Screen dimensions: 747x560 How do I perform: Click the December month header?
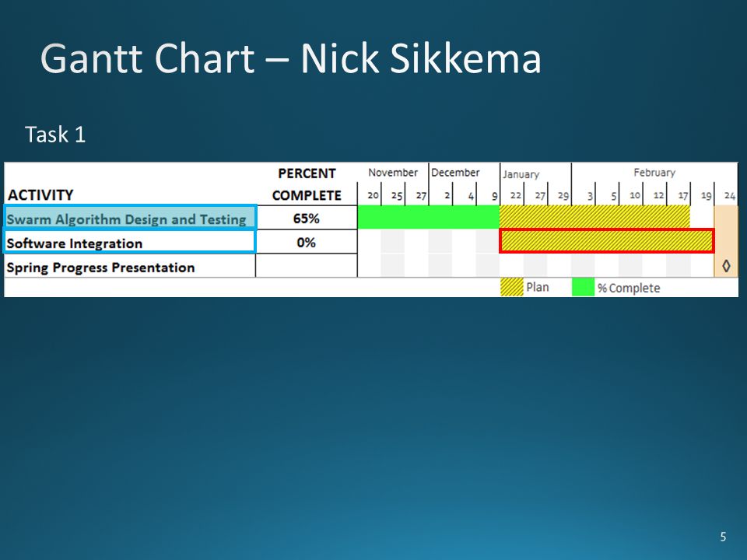click(x=455, y=173)
